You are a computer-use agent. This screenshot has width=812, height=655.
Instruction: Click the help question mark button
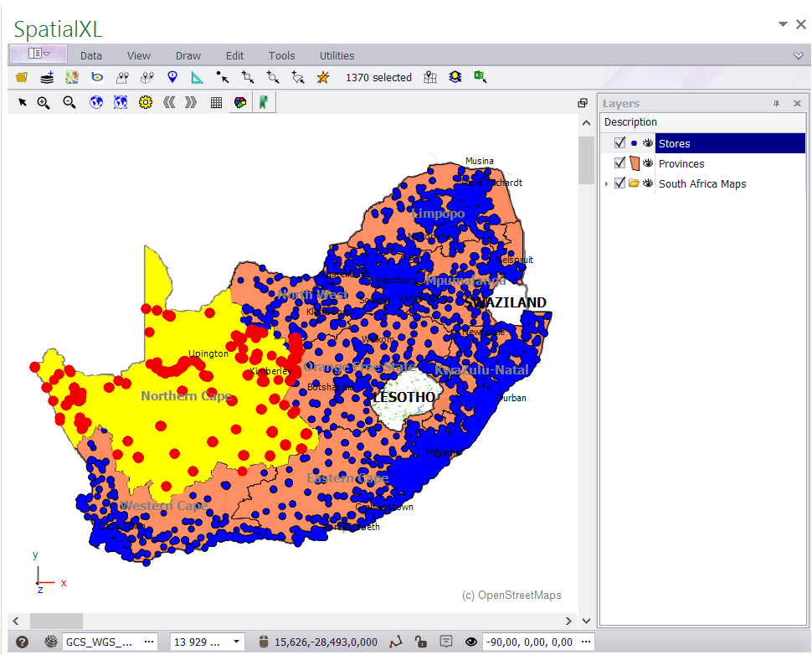pyautogui.click(x=22, y=642)
